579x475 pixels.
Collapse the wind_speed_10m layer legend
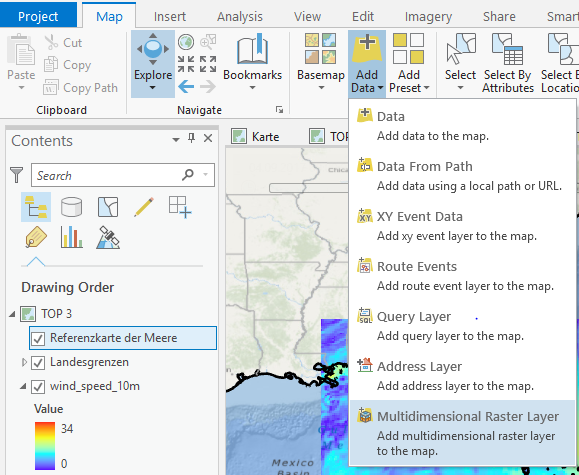[x=23, y=386]
